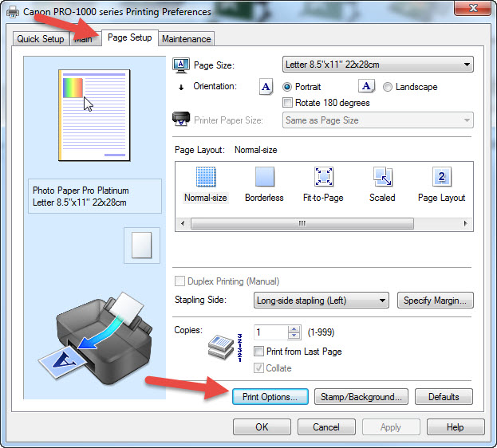Switch to the Main tab
The width and height of the screenshot is (497, 448).
click(85, 40)
